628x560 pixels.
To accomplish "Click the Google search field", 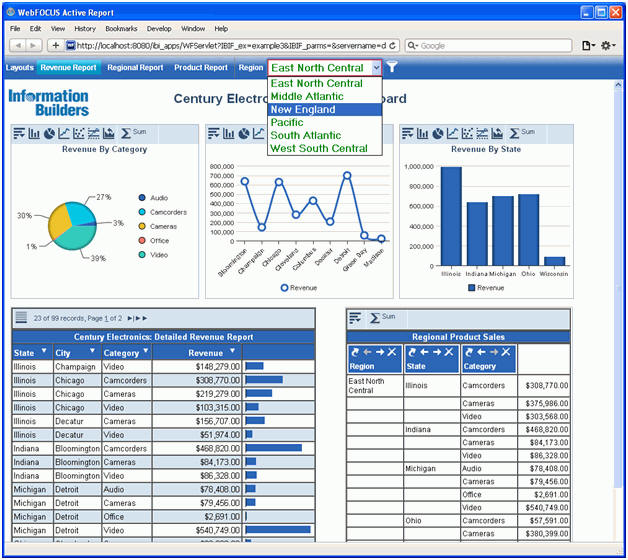I will (489, 46).
